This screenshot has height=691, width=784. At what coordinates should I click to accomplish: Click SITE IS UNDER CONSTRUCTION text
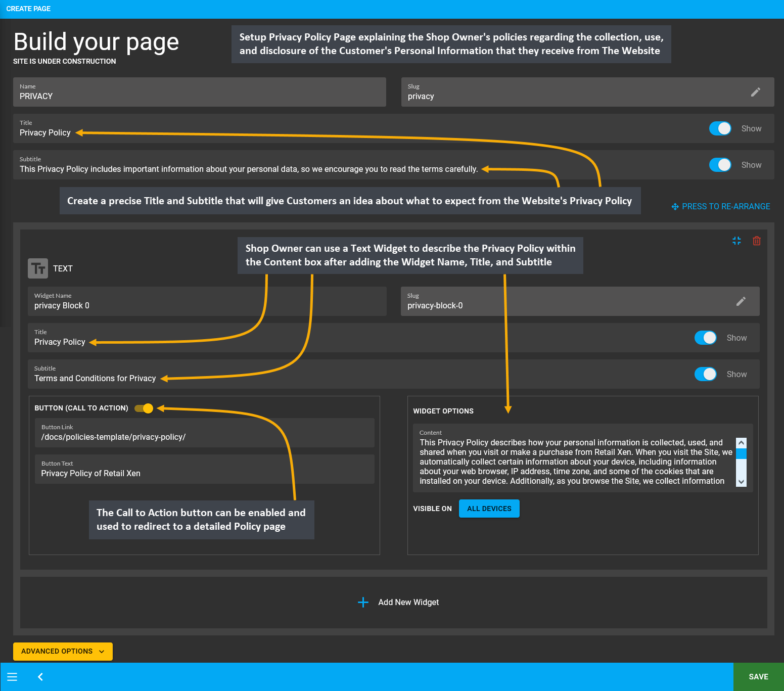65,61
